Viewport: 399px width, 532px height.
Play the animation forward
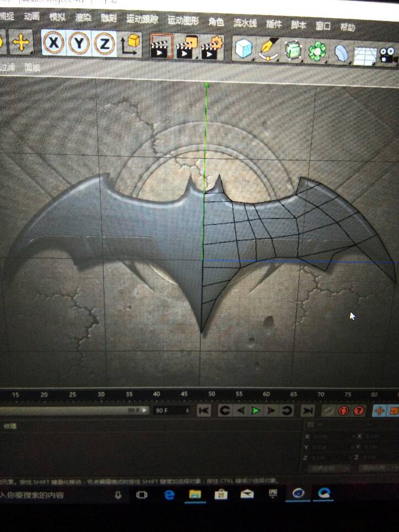256,411
